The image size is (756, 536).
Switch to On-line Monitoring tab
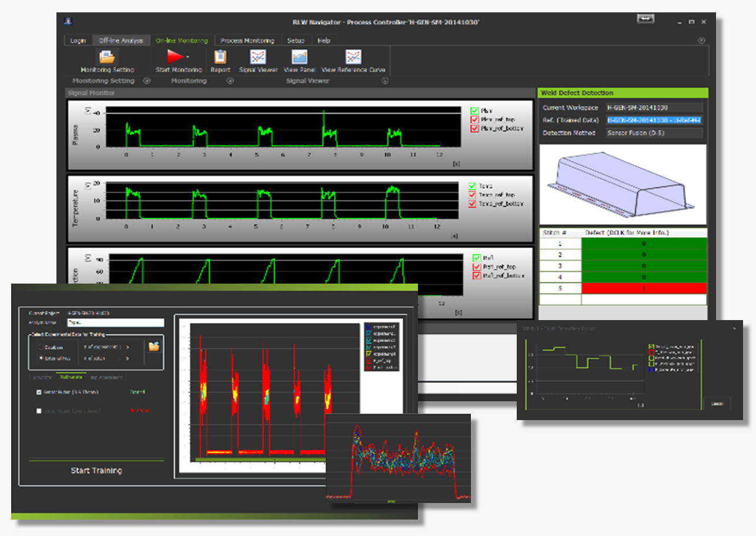[182, 41]
